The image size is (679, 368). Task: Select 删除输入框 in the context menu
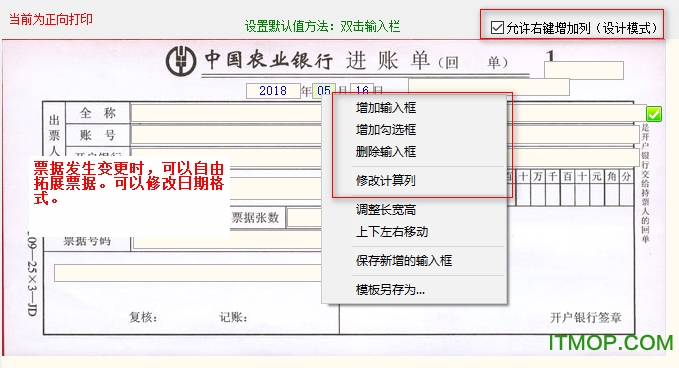(x=386, y=152)
